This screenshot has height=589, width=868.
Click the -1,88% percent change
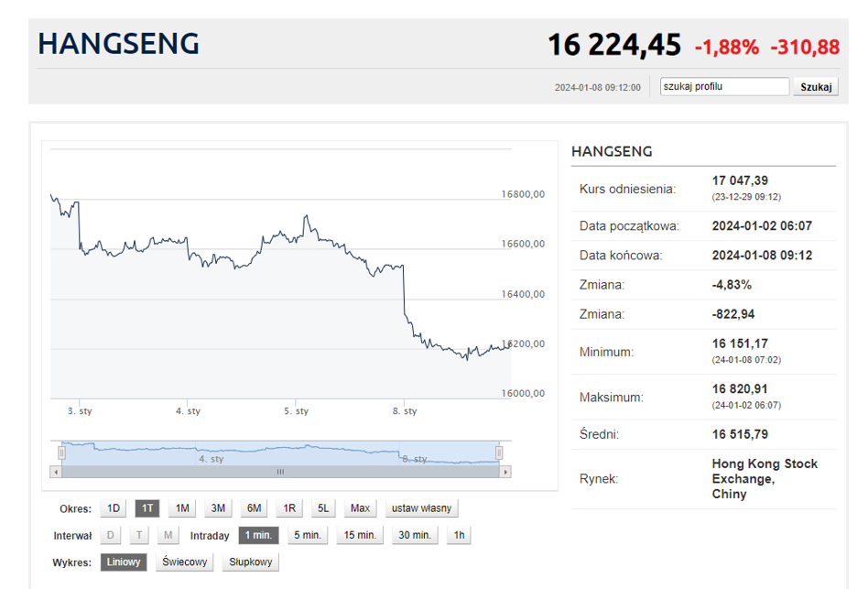point(727,47)
